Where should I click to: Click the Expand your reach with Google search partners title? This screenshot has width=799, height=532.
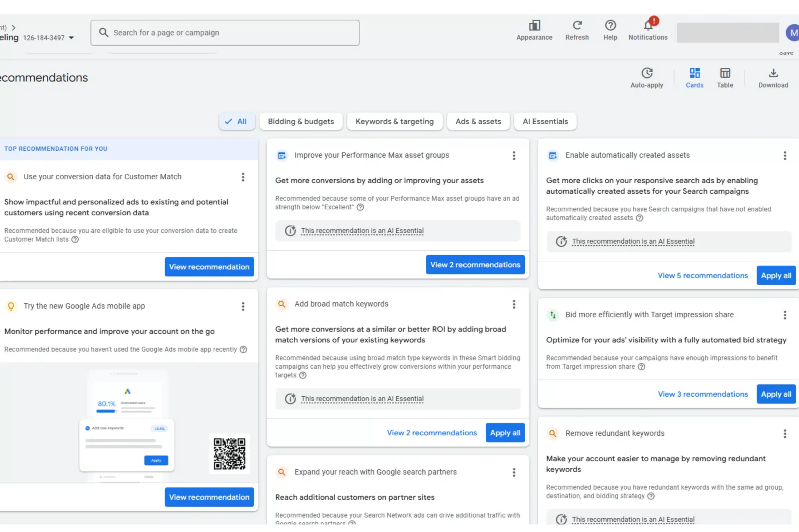[x=375, y=472]
